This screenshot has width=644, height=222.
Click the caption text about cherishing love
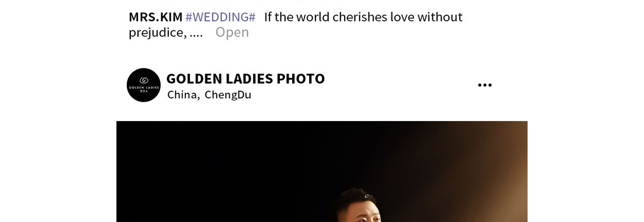click(x=363, y=17)
